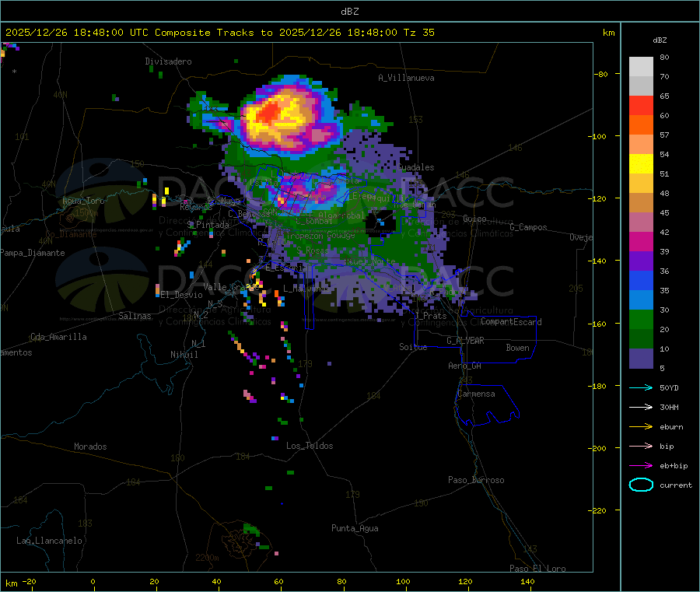Click the Guadales place label
This screenshot has height=592, width=700.
pyautogui.click(x=415, y=167)
